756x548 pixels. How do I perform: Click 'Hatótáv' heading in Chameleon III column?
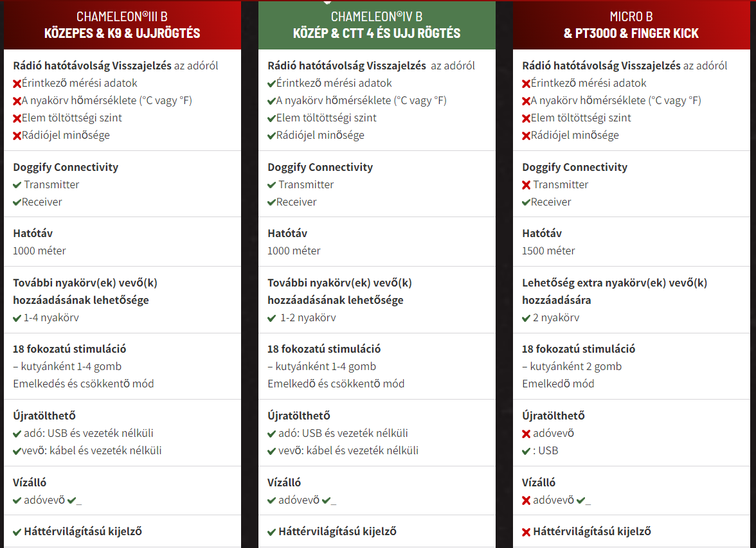click(33, 233)
